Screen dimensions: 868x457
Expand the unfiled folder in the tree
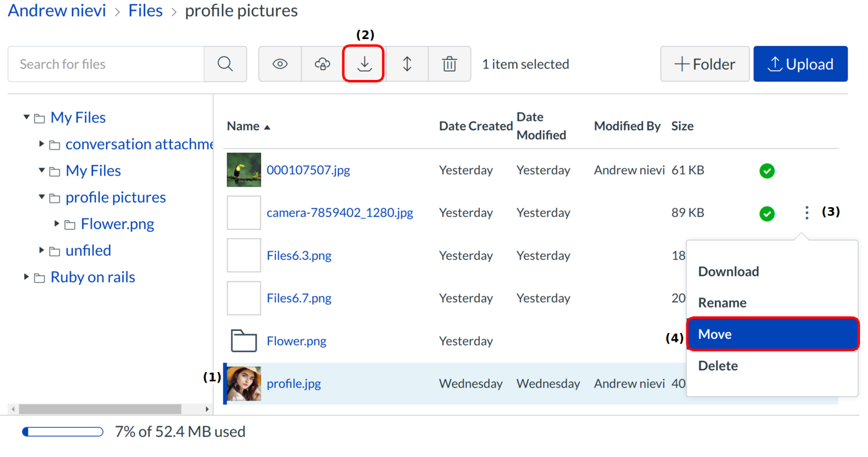click(42, 251)
